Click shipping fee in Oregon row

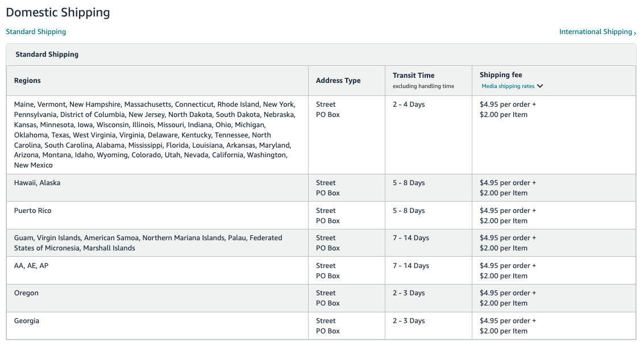pyautogui.click(x=508, y=298)
